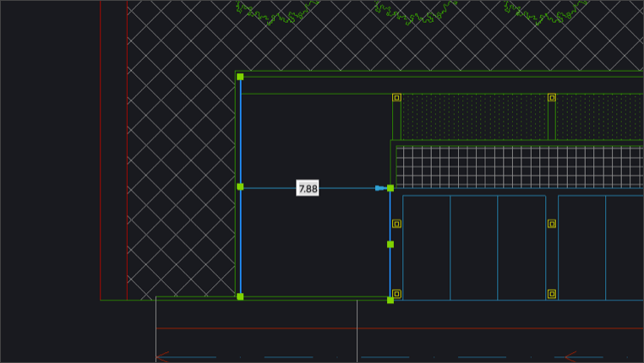Select the green grip at the dimension line's right end
The height and width of the screenshot is (363, 644).
pos(390,188)
